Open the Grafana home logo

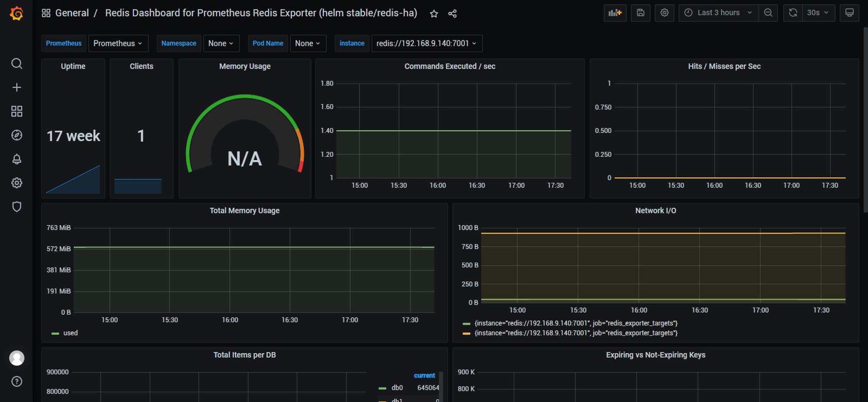[16, 13]
